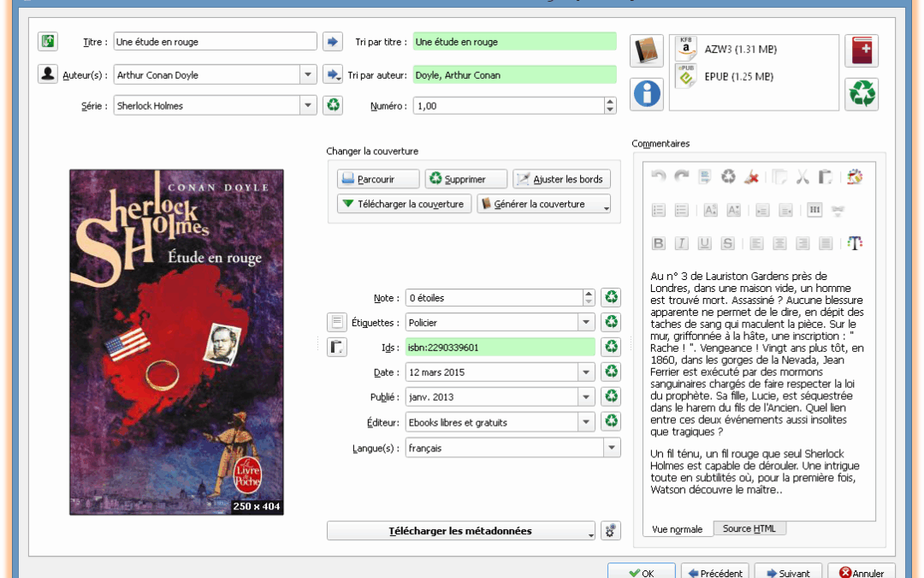Open the Date calendar dropdown

point(586,372)
